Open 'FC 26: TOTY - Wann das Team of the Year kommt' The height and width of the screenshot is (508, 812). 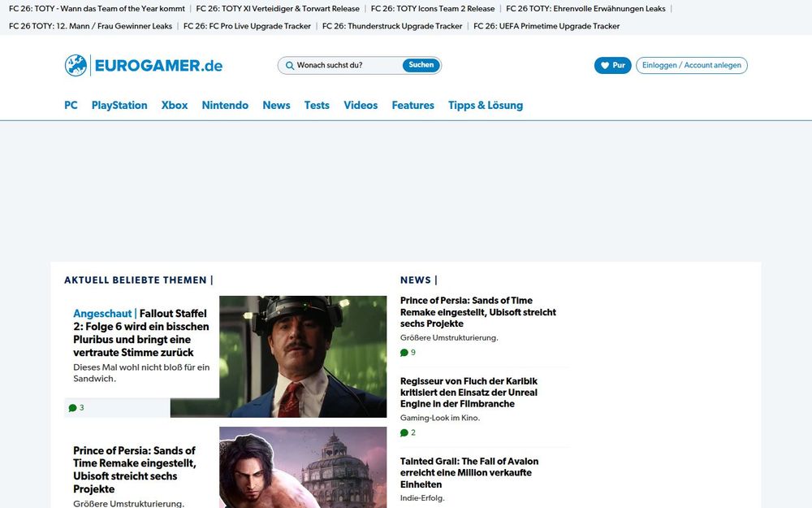pyautogui.click(x=97, y=9)
